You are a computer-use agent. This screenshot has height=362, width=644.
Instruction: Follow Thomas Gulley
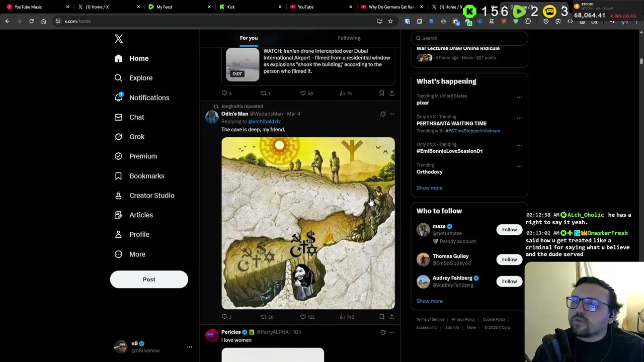(x=509, y=259)
